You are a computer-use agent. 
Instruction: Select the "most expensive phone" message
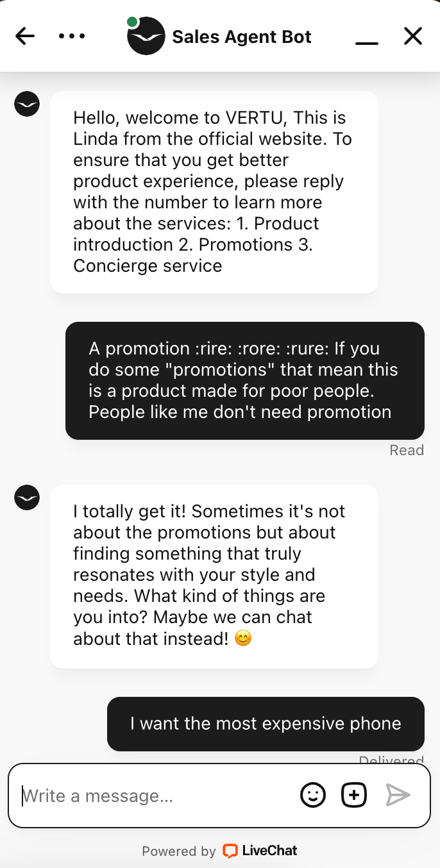click(x=266, y=724)
